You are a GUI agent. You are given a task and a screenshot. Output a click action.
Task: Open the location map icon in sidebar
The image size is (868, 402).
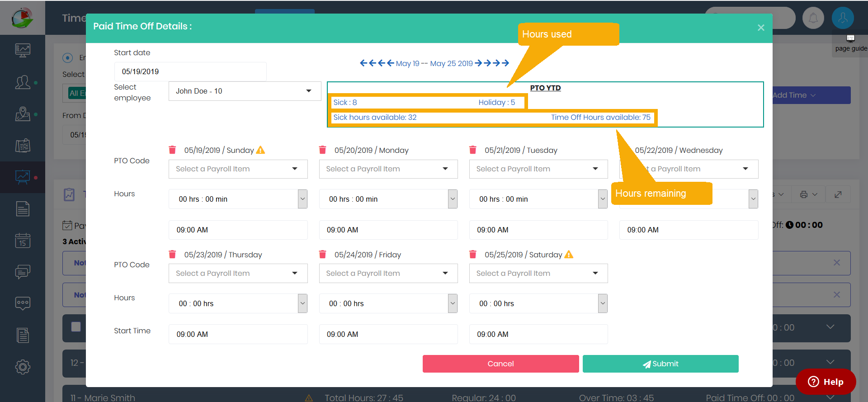click(23, 114)
